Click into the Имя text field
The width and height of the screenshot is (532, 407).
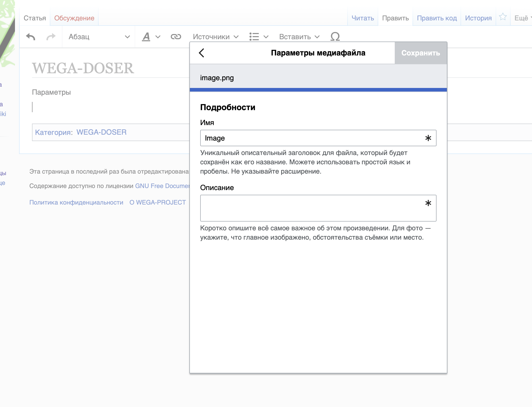(x=312, y=138)
